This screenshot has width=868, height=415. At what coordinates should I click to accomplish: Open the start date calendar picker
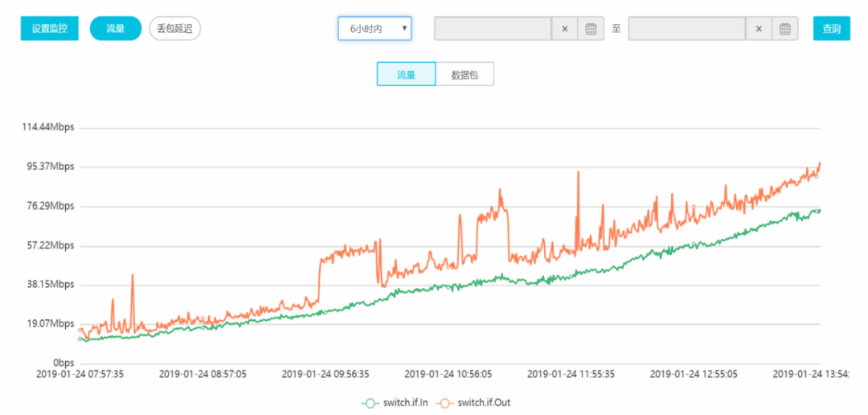[591, 29]
